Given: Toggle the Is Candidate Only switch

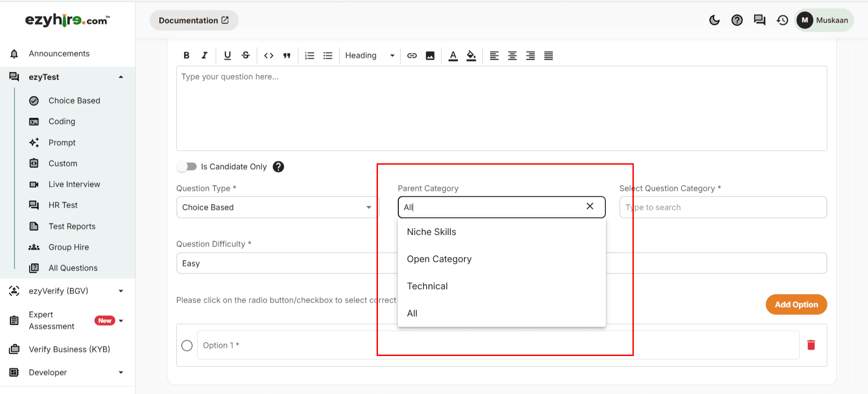Looking at the screenshot, I should (x=187, y=166).
